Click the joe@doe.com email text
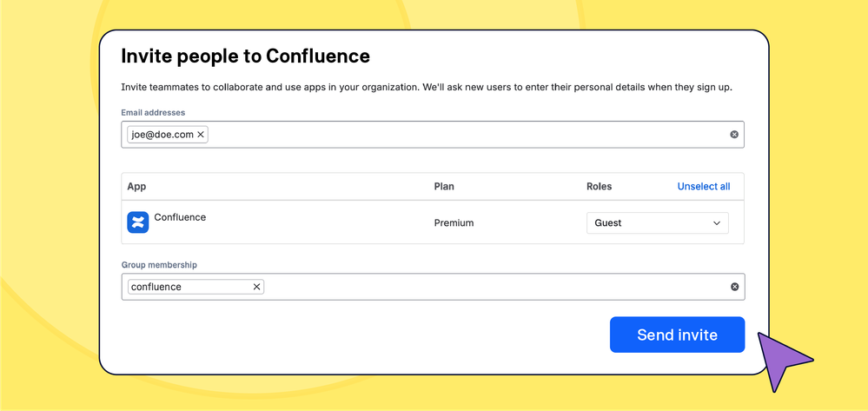This screenshot has width=868, height=411. pyautogui.click(x=162, y=135)
